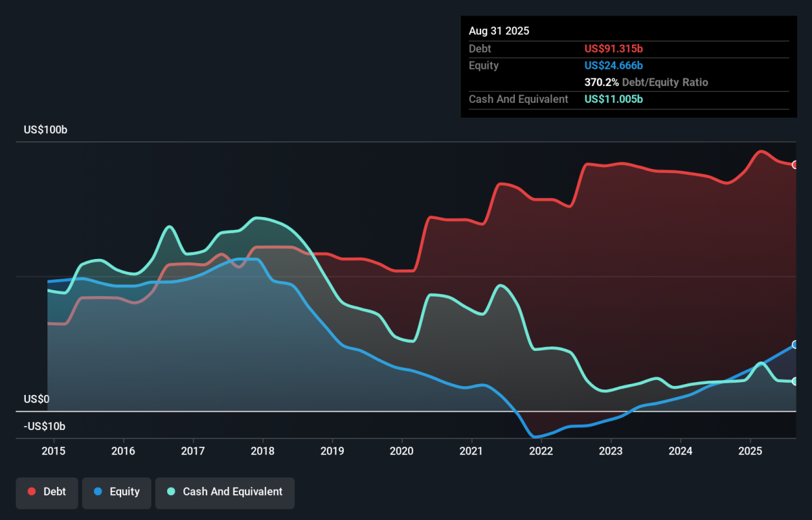Select the red Debt endpoint marker on chart
The image size is (812, 520).
point(795,165)
